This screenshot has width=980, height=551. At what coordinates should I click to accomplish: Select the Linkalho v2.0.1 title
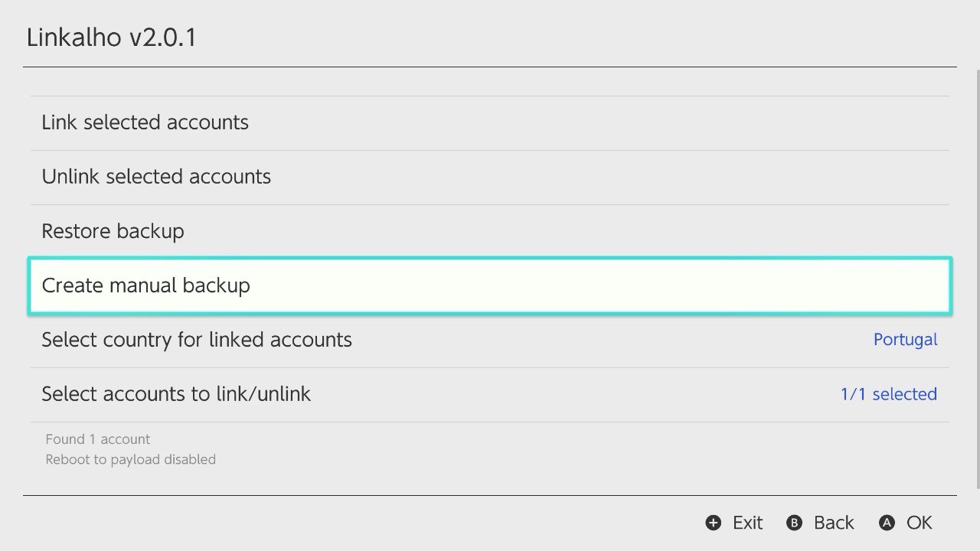(x=112, y=37)
